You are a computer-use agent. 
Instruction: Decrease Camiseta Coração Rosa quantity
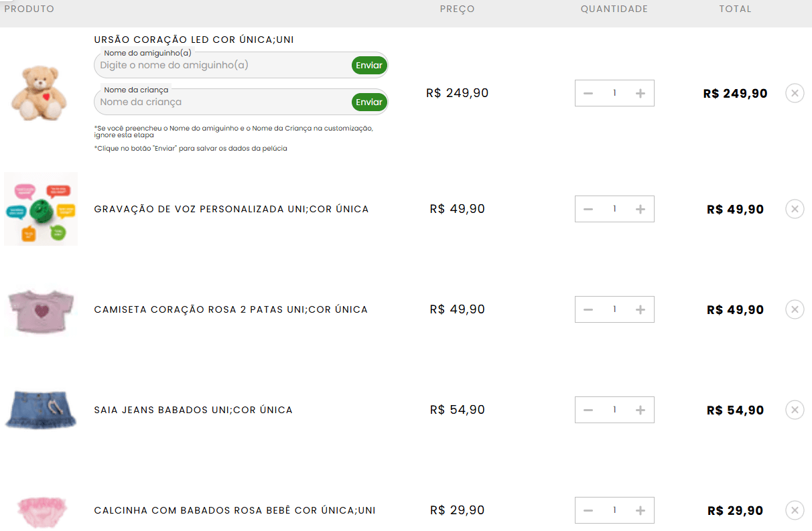588,309
